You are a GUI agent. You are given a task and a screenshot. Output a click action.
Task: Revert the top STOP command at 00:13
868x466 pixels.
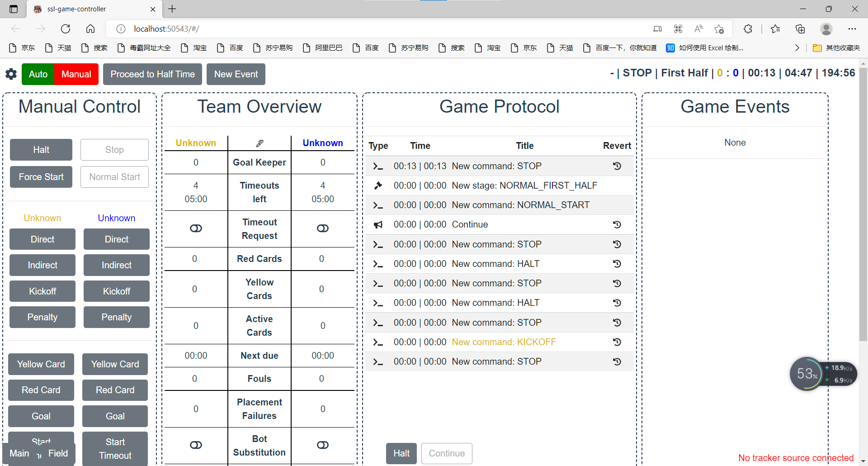[x=617, y=166]
